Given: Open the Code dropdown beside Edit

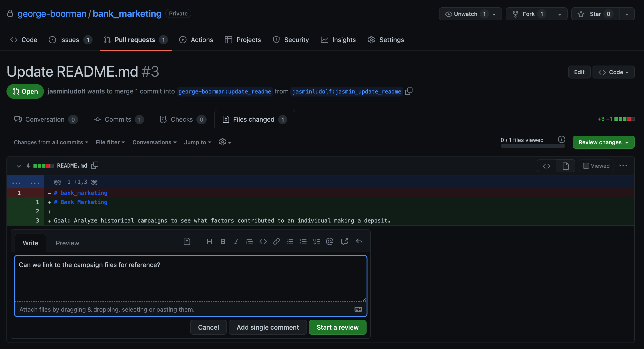Looking at the screenshot, I should tap(613, 72).
